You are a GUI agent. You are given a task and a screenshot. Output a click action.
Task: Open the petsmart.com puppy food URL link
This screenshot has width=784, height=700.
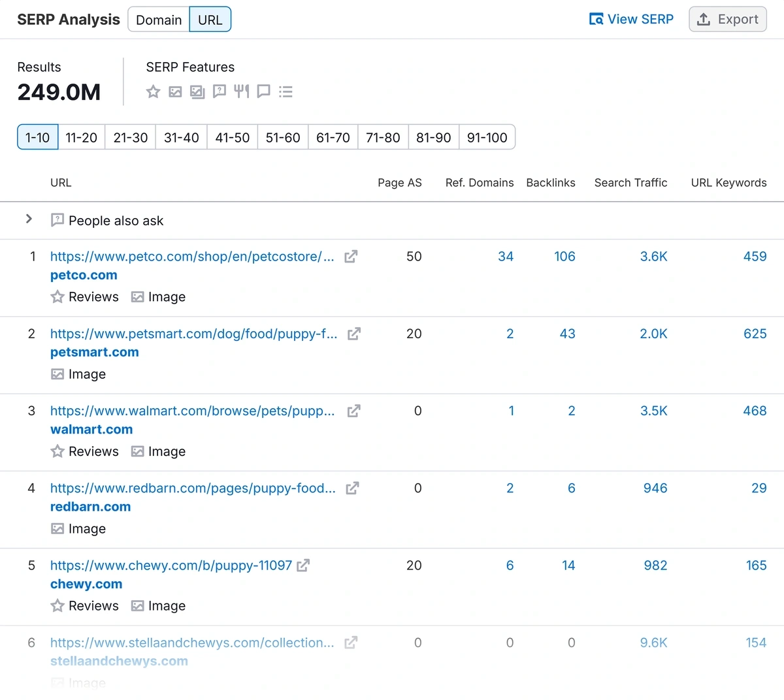click(x=194, y=334)
